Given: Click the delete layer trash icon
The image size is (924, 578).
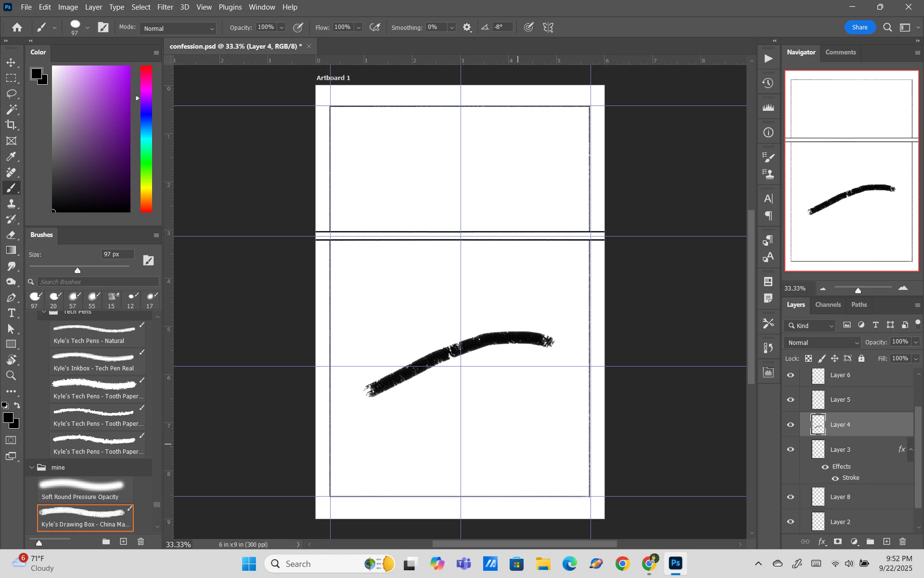Looking at the screenshot, I should pyautogui.click(x=903, y=541).
